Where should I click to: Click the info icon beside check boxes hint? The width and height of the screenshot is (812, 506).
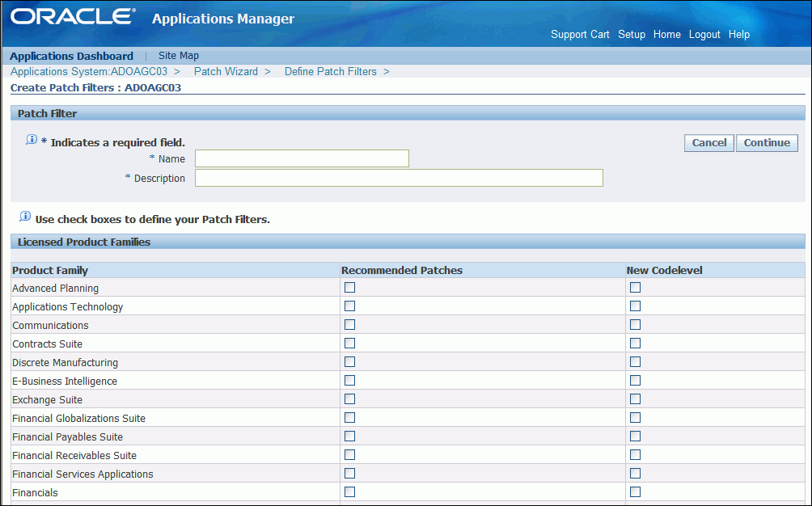pos(24,217)
